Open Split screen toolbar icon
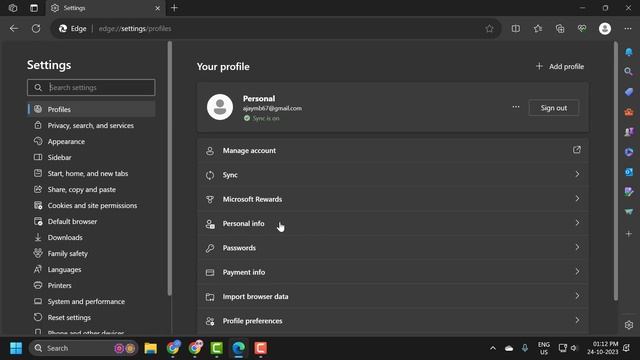The width and height of the screenshot is (640, 360). [x=516, y=29]
